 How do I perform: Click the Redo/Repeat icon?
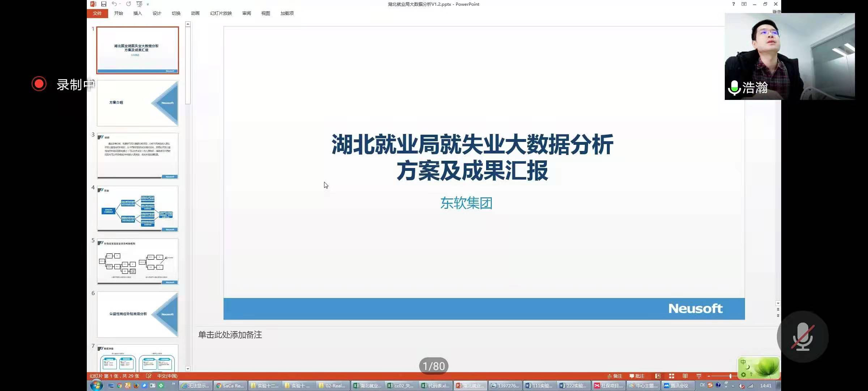[x=128, y=4]
